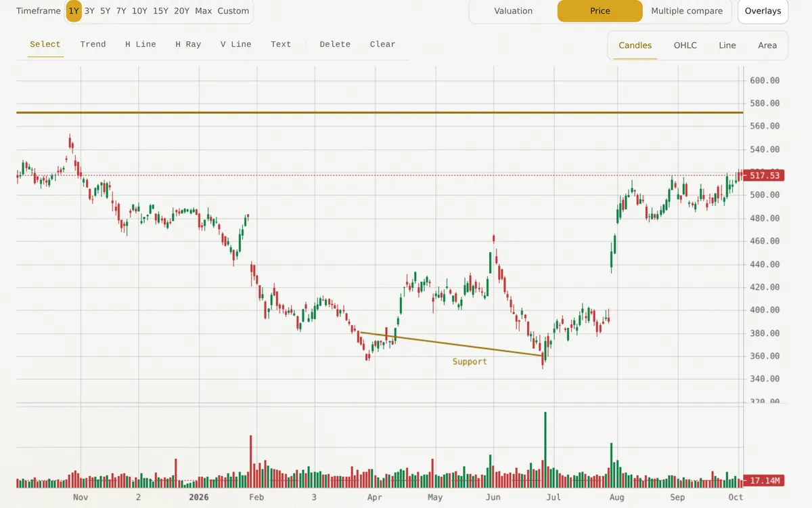Select the 1Y timeframe
The image size is (812, 508).
(74, 11)
